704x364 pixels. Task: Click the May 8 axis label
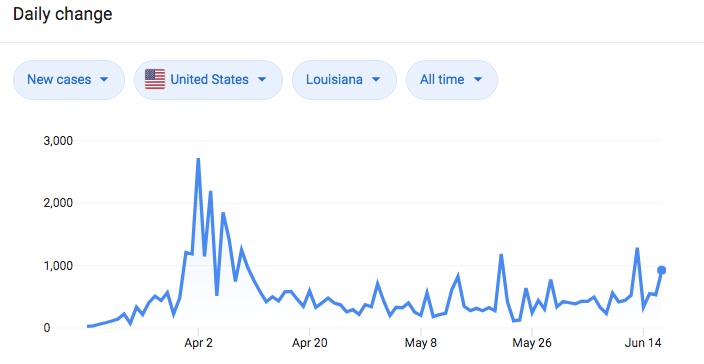pyautogui.click(x=420, y=343)
